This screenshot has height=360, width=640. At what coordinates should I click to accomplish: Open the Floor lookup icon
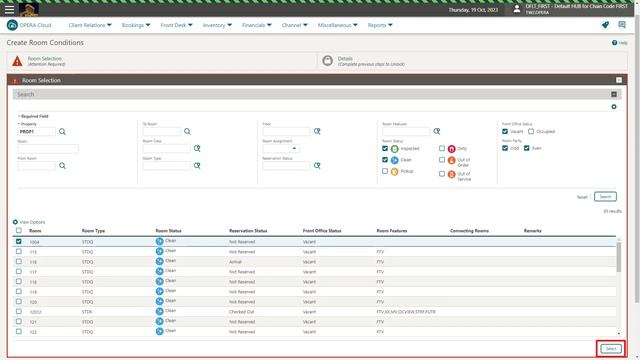click(x=317, y=131)
